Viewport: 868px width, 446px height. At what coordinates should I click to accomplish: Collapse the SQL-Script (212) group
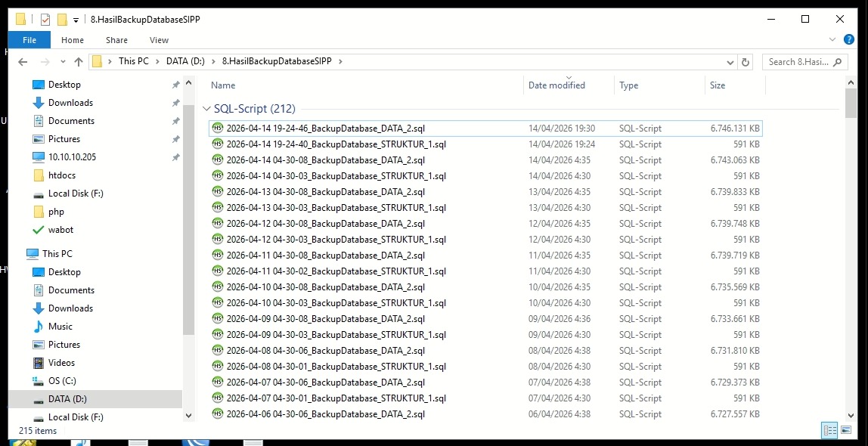click(207, 109)
